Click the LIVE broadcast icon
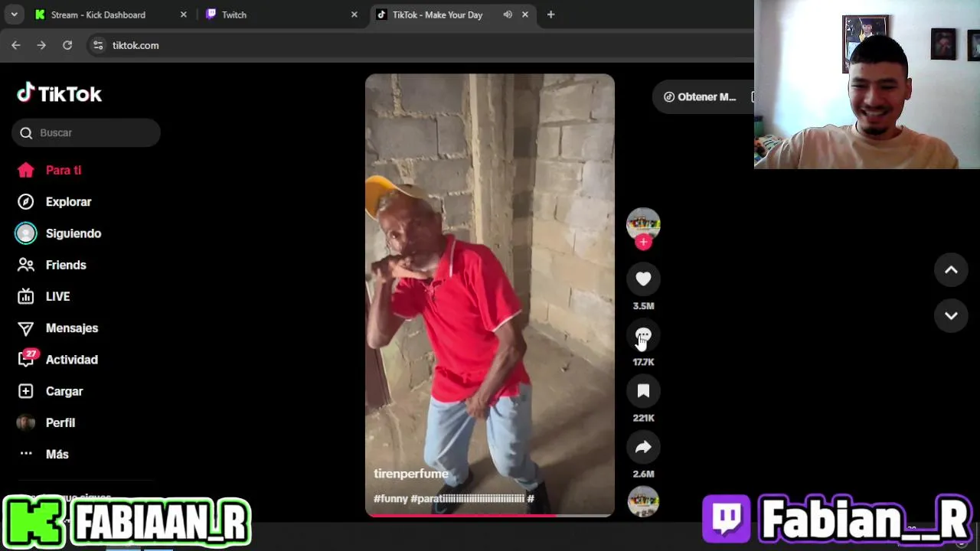Viewport: 980px width, 551px height. [26, 296]
